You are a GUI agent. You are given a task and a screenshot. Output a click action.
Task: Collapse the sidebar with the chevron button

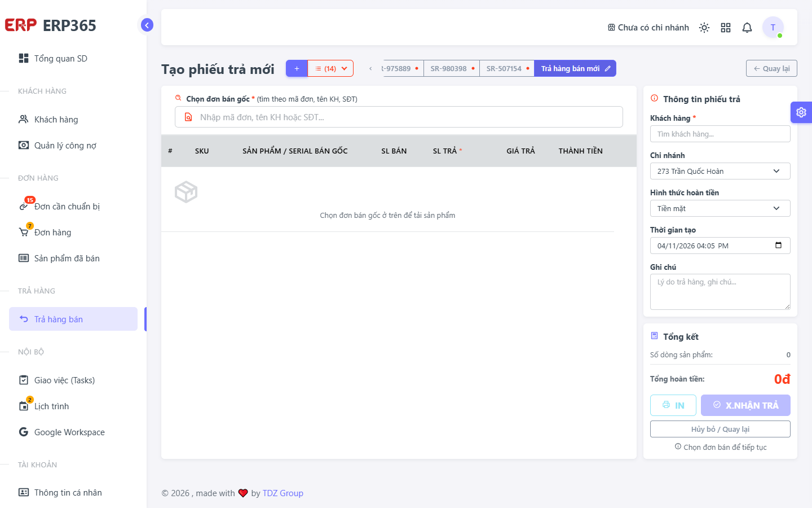point(147,25)
